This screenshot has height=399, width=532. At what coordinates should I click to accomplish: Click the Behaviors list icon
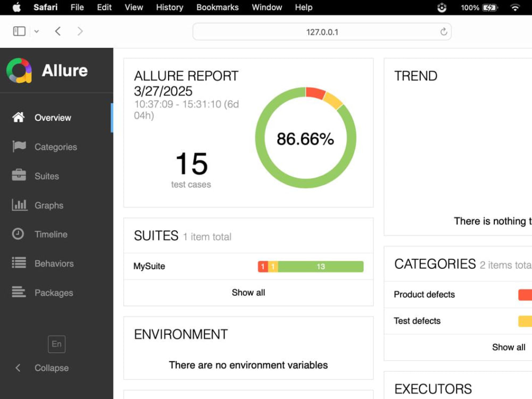pos(19,263)
